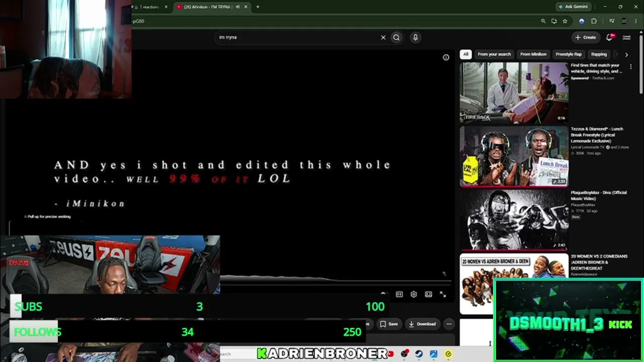Screen dimensions: 644x362
Task: Click the 'Find tires that match' ad title
Action: pos(596,68)
